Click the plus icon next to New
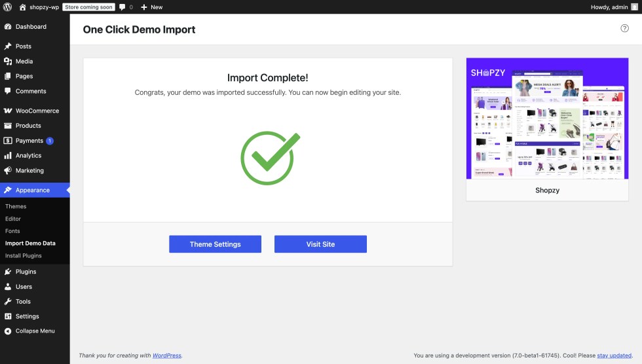Viewport: 642px width, 364px height. [143, 7]
